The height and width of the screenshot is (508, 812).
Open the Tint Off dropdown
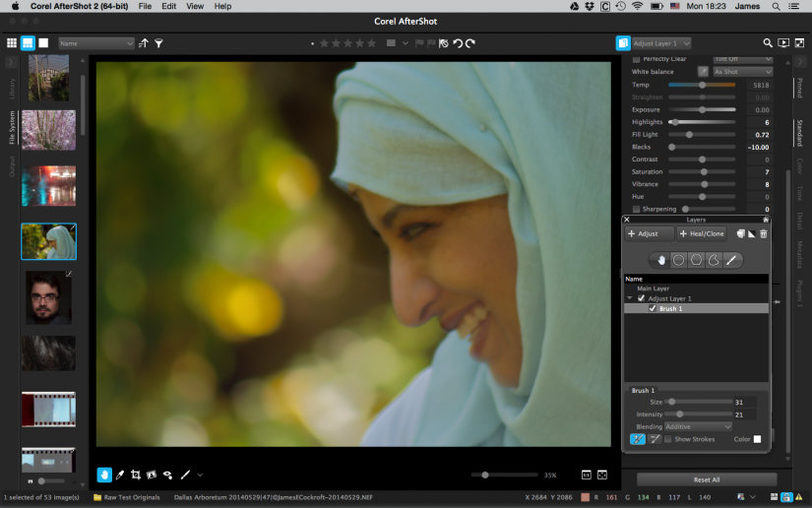742,58
